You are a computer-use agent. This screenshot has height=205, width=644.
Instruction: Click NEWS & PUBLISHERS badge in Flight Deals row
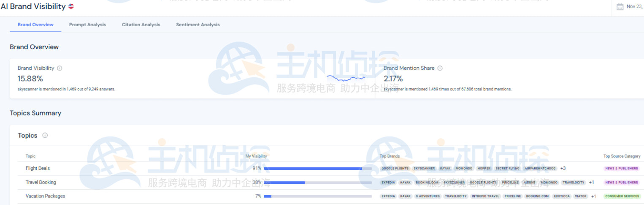click(x=622, y=168)
